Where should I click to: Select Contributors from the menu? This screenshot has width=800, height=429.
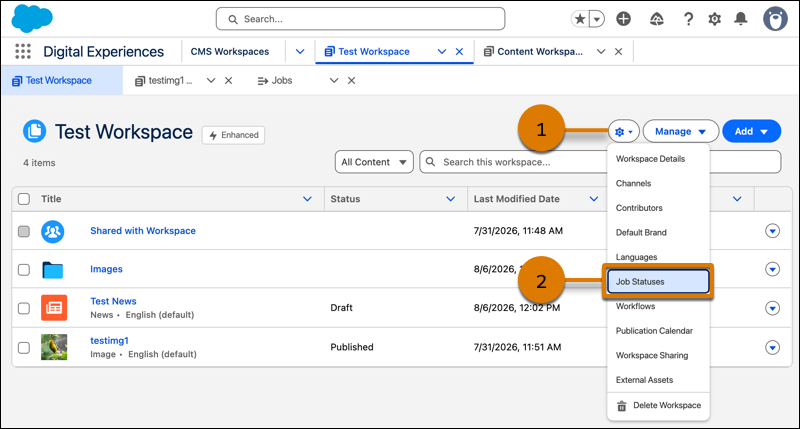[x=658, y=208]
